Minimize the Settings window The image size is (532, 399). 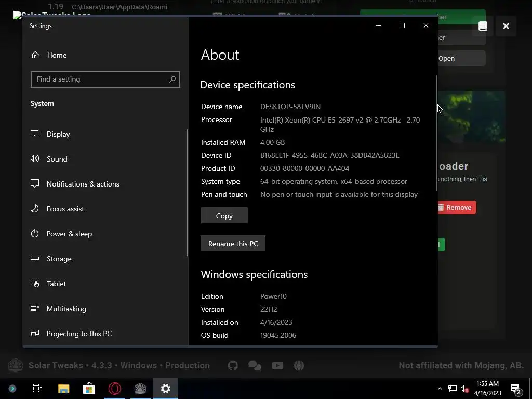pos(378,25)
